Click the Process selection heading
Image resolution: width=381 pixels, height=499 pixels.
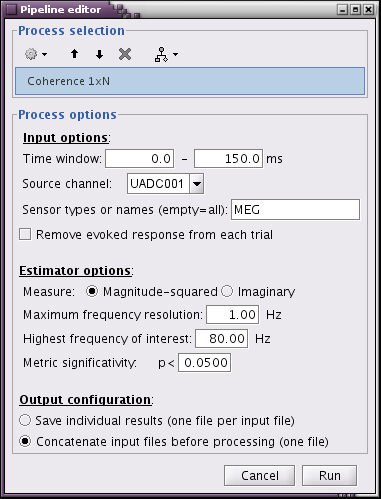(71, 31)
